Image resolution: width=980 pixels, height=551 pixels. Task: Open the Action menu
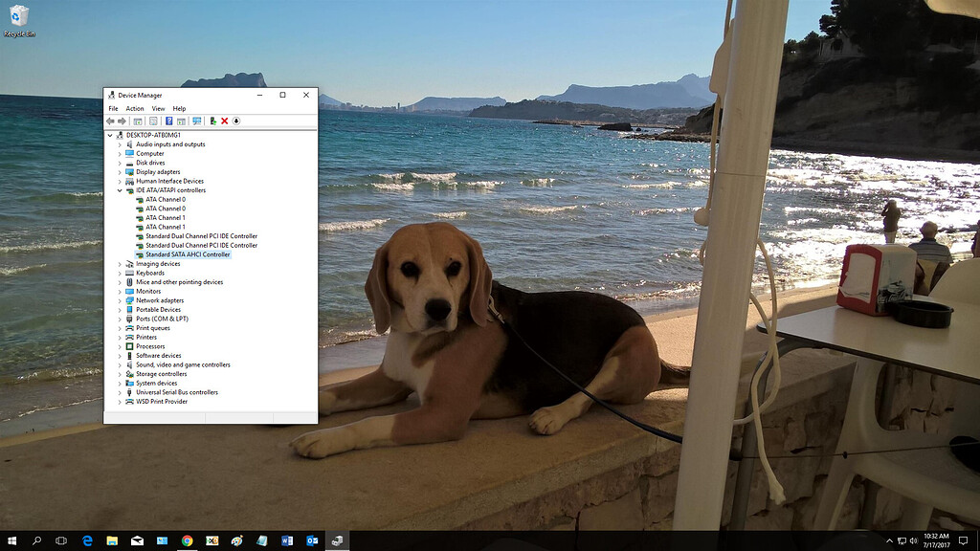click(134, 109)
